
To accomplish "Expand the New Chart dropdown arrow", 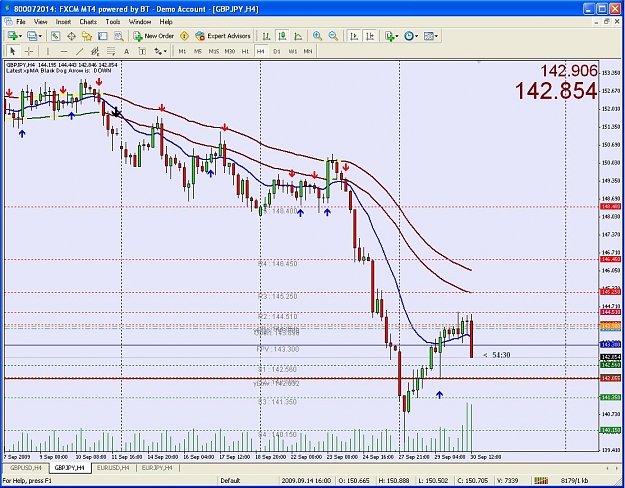I will [x=20, y=36].
